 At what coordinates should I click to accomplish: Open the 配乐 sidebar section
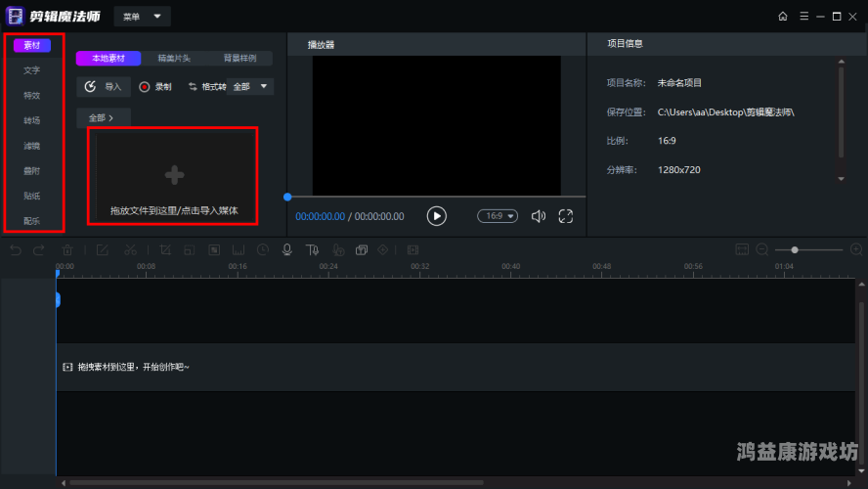click(x=32, y=220)
